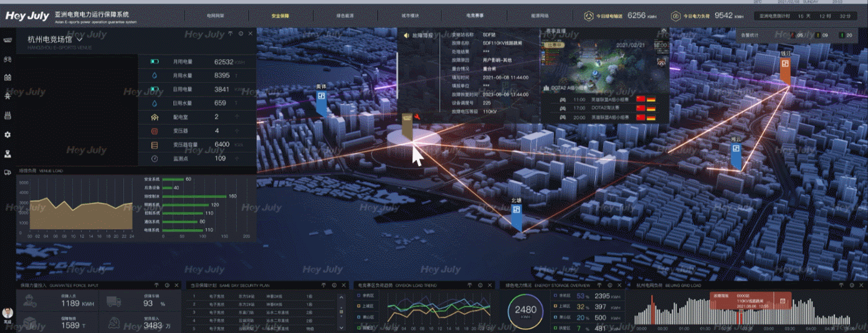Click the 今日电力负荷 hexagon icon
The image size is (868, 333).
click(675, 16)
